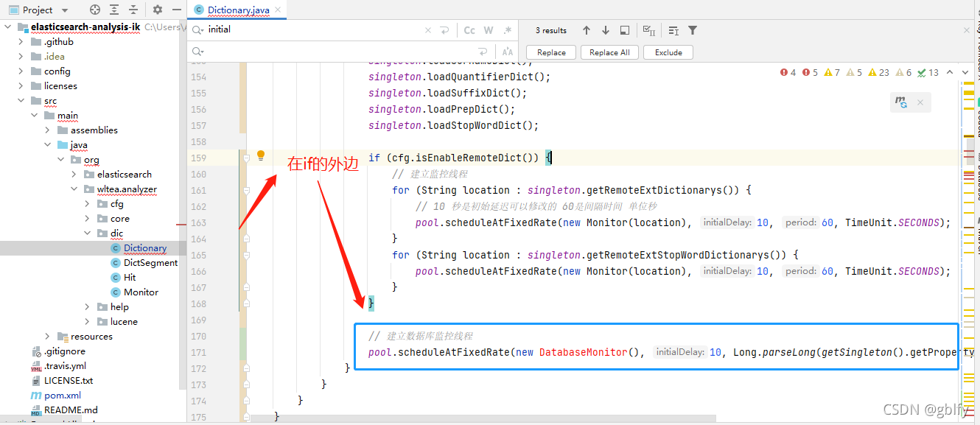Toggle Regex (.*) search option

click(507, 30)
